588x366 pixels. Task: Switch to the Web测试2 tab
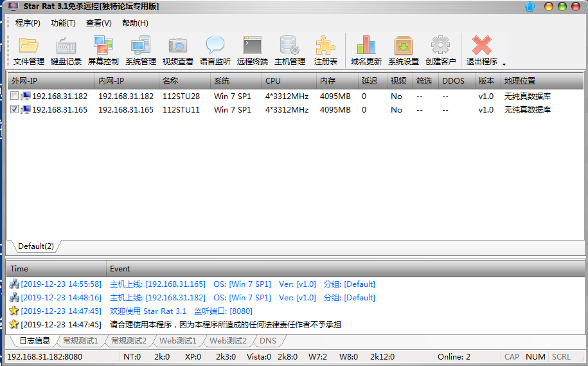[228, 340]
